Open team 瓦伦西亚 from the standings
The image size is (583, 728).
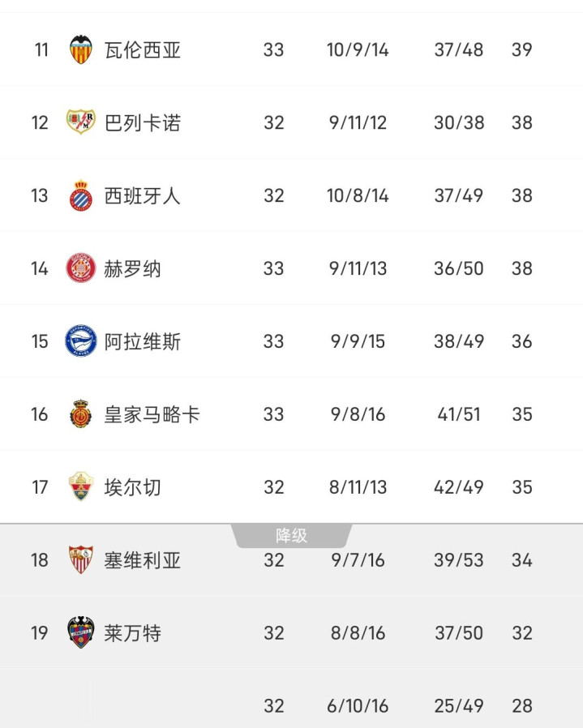point(143,49)
